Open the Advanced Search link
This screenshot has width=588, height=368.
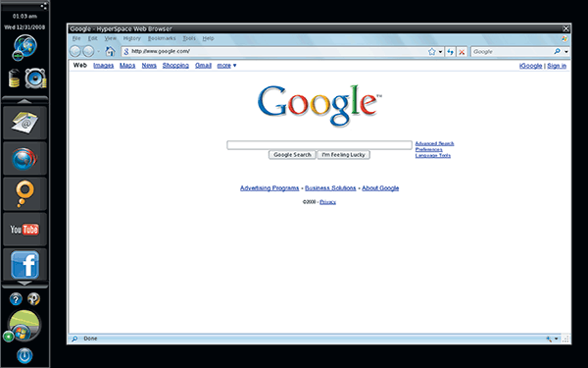click(x=434, y=143)
